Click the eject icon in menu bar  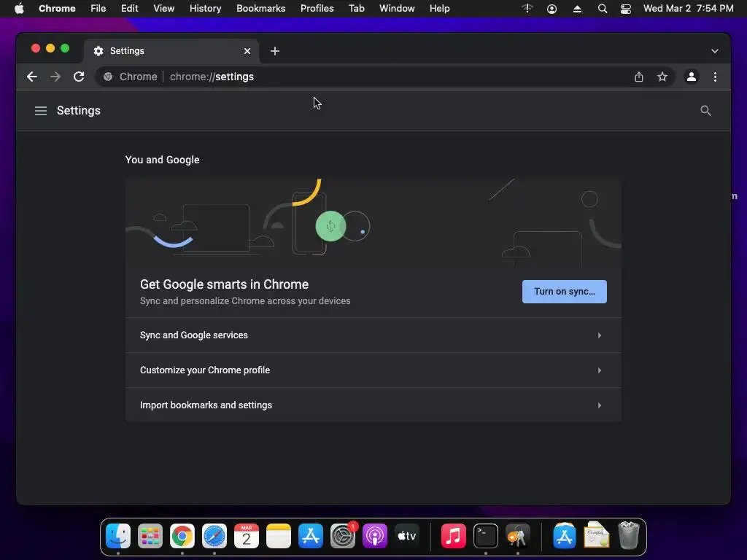coord(577,9)
